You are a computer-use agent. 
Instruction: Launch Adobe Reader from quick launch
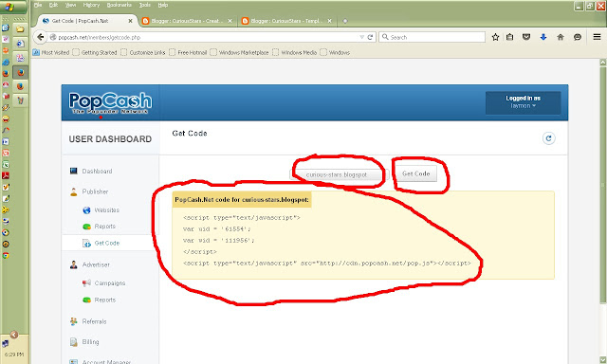(6, 175)
